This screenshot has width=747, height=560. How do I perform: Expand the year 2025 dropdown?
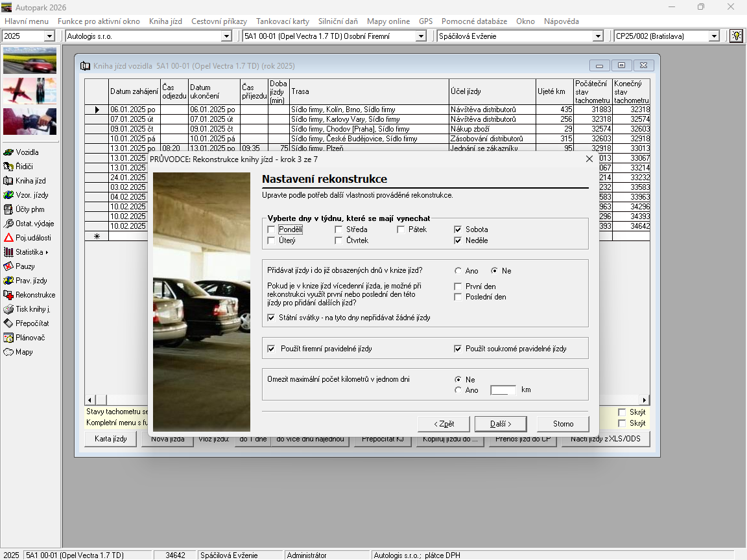click(x=49, y=36)
